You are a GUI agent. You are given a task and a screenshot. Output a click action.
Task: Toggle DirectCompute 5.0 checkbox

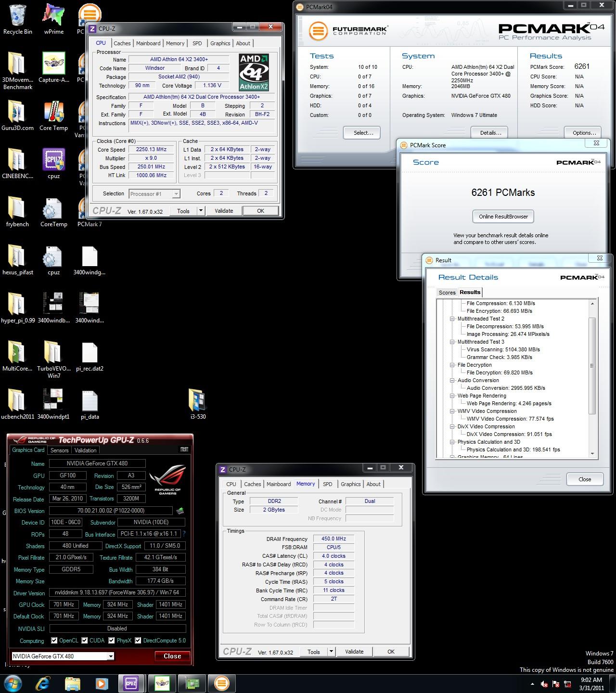click(x=138, y=641)
